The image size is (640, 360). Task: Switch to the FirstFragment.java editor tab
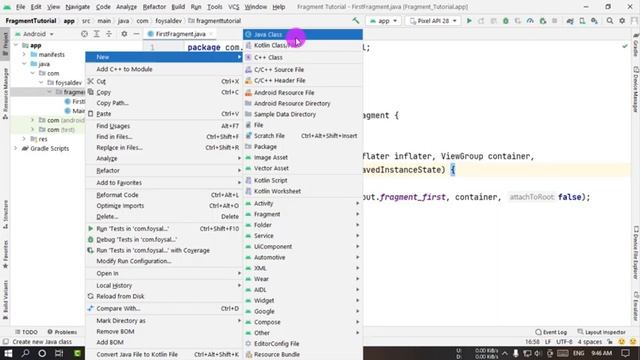[x=180, y=34]
